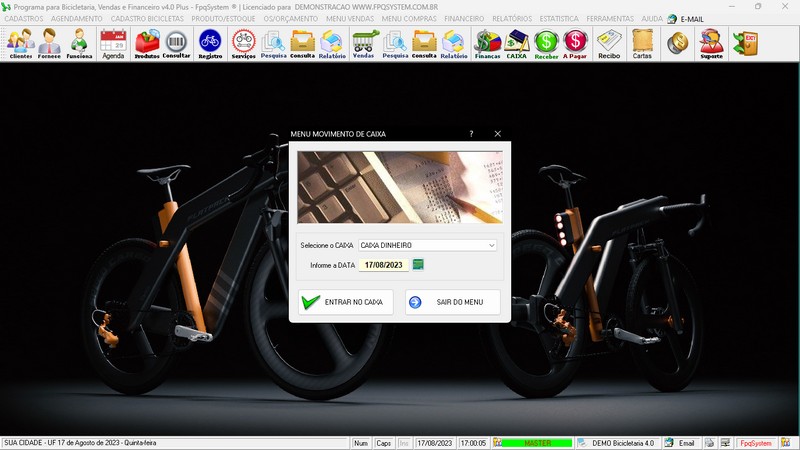This screenshot has width=800, height=450.
Task: Click the Informe a DATA field
Action: (x=384, y=265)
